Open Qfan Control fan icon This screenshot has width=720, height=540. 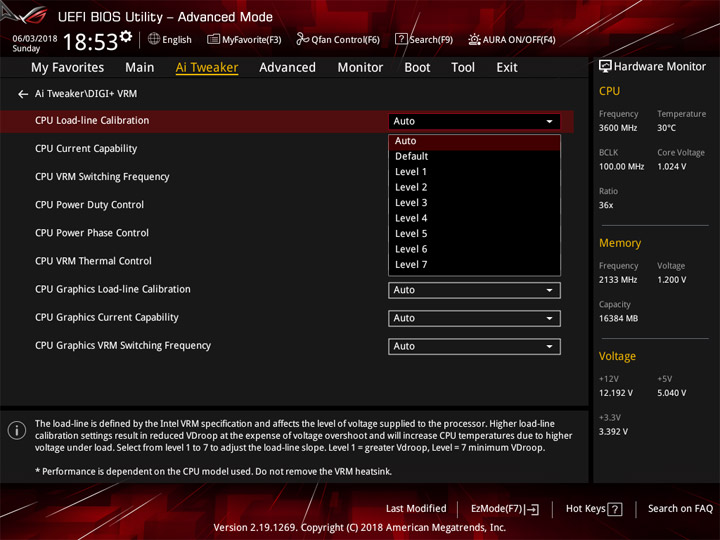pyautogui.click(x=302, y=39)
